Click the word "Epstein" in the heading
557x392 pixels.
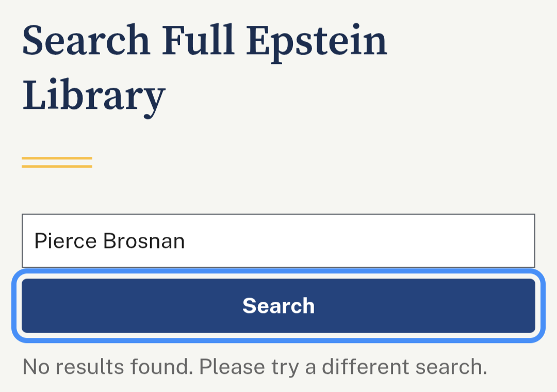click(316, 41)
